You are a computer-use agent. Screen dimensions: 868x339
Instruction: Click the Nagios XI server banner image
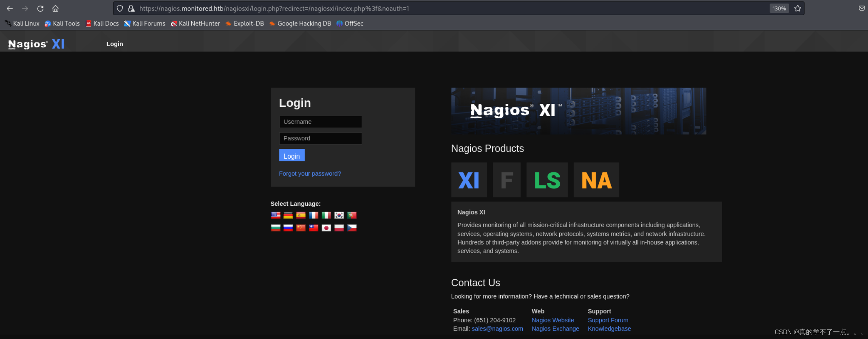click(x=578, y=111)
